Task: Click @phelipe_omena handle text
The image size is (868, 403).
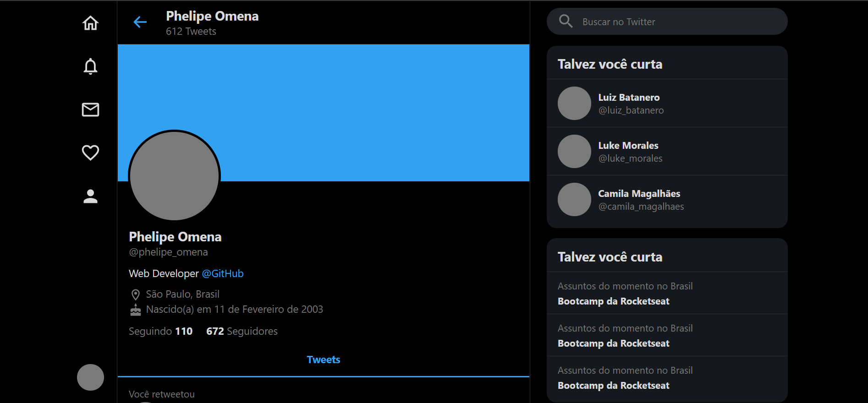Action: (168, 252)
